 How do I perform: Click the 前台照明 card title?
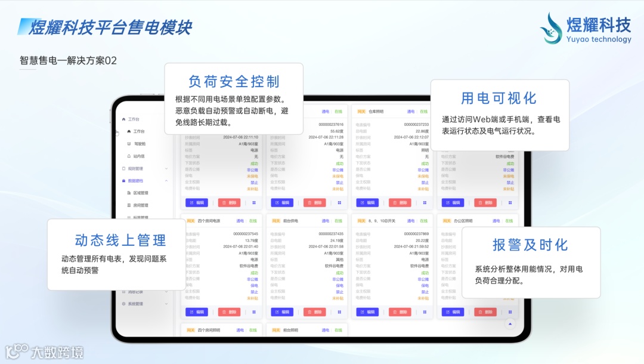pyautogui.click(x=291, y=331)
